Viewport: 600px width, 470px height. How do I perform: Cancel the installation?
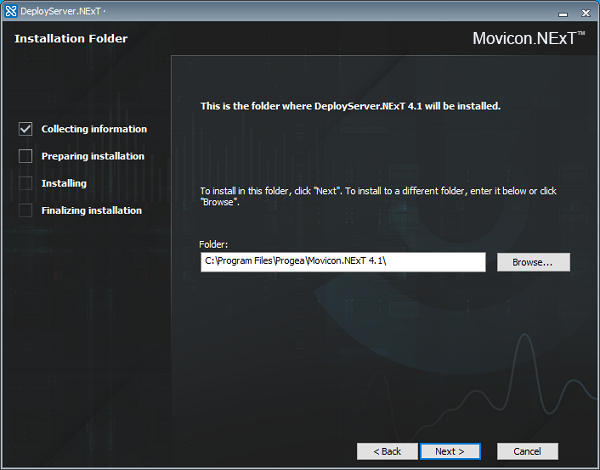527,452
